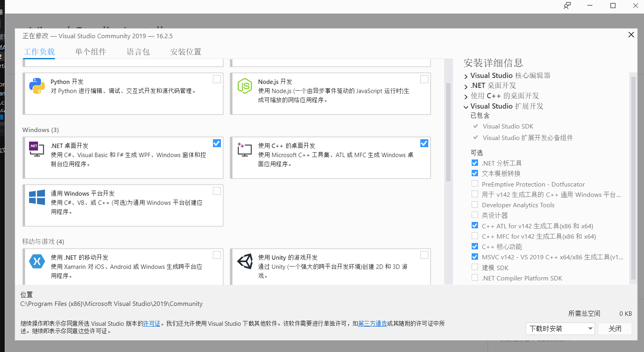Switch to the 工作负载 tab

[39, 52]
